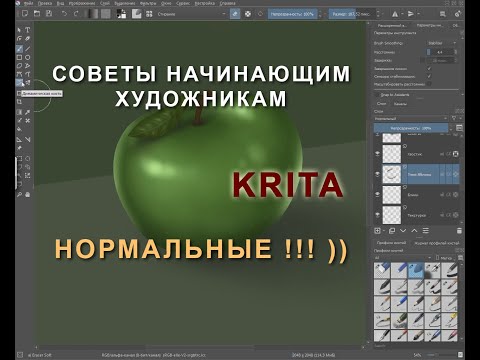Hide the selected highlighted layer
Viewport: 480px width, 360px height.
coord(377,174)
